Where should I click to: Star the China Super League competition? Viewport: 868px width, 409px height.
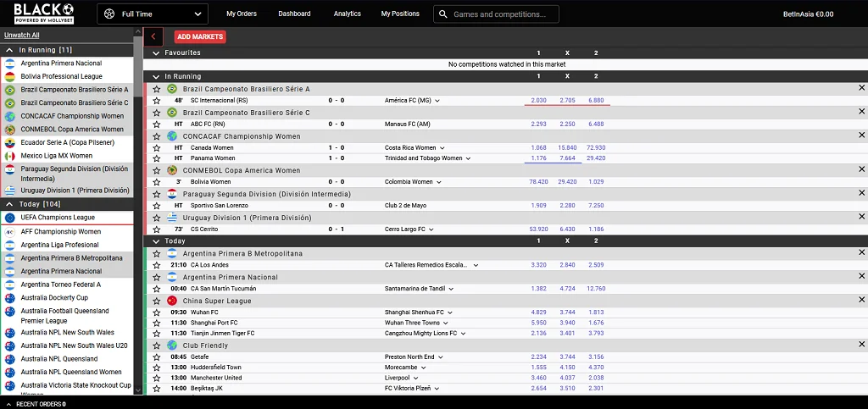point(157,301)
